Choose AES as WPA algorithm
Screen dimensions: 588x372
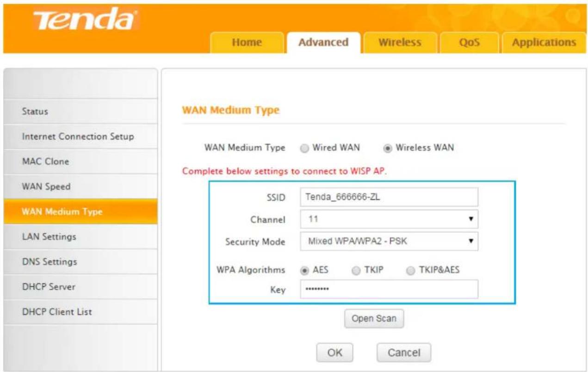304,271
